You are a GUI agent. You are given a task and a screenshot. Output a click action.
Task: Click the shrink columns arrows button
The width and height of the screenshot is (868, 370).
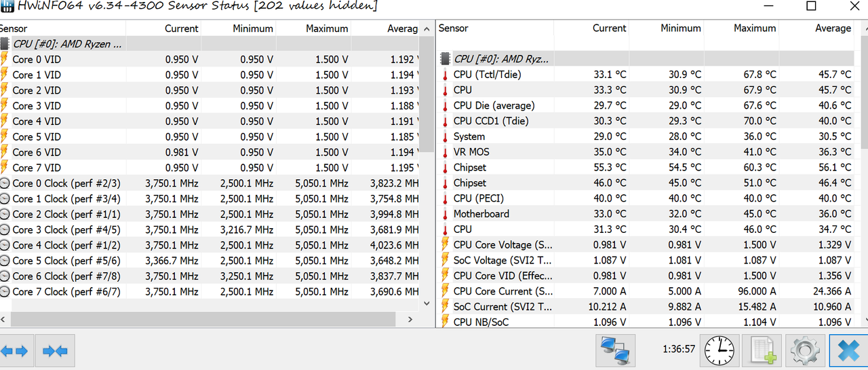[x=55, y=351]
